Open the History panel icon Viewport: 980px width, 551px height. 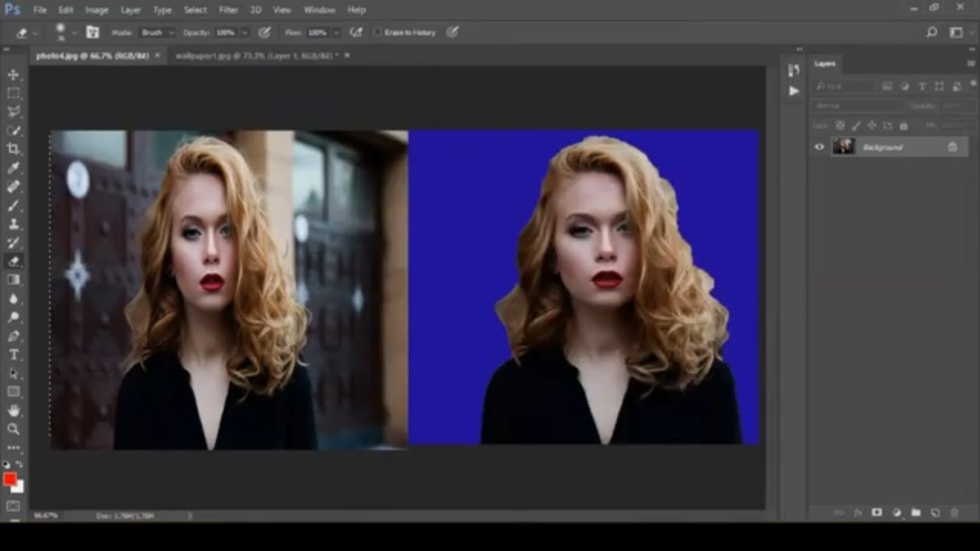794,70
